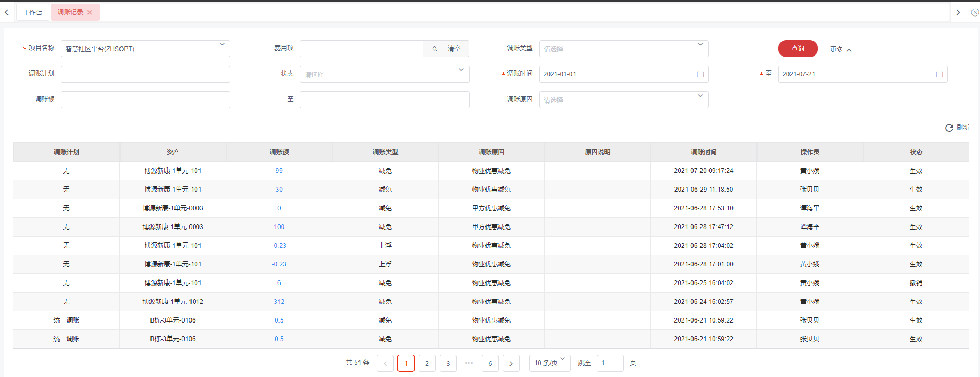This screenshot has height=377, width=980.
Task: Click the 调账计划 input field
Action: [x=145, y=74]
